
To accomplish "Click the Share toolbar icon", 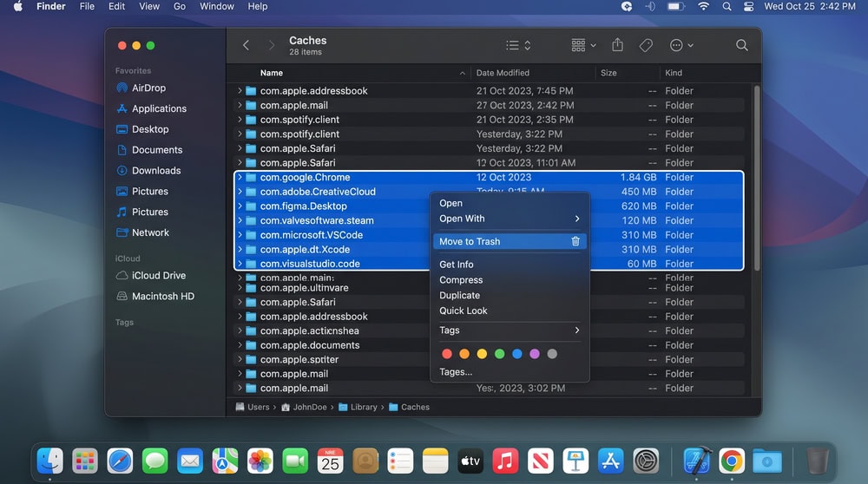I will [x=618, y=45].
